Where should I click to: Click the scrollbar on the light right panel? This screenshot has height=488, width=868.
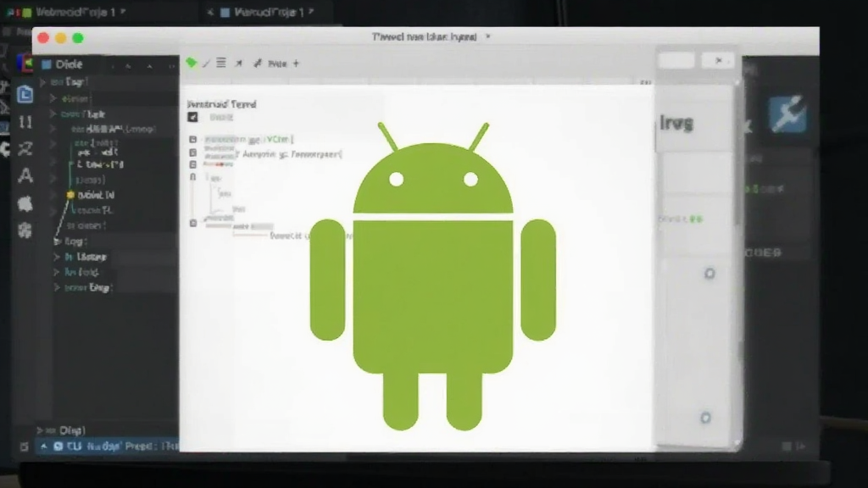(x=737, y=152)
